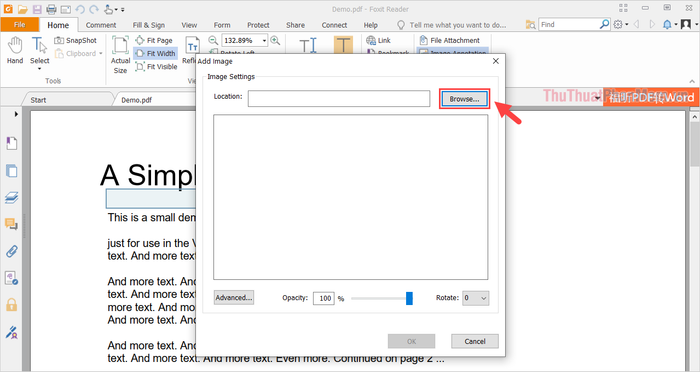Click the Print icon in quick access toolbar
The height and width of the screenshot is (372, 700).
(x=51, y=9)
